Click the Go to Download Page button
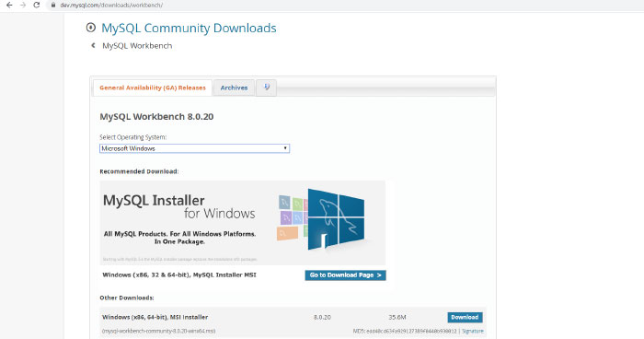 (x=345, y=275)
